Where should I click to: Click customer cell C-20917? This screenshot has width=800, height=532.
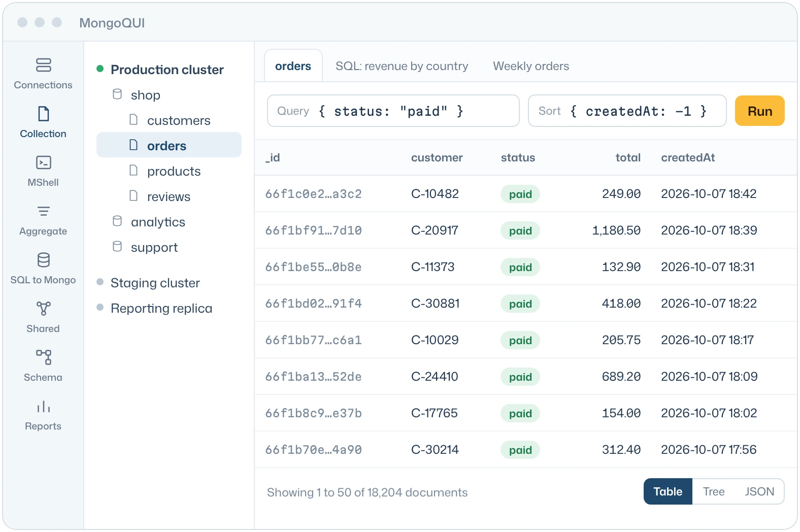point(435,230)
